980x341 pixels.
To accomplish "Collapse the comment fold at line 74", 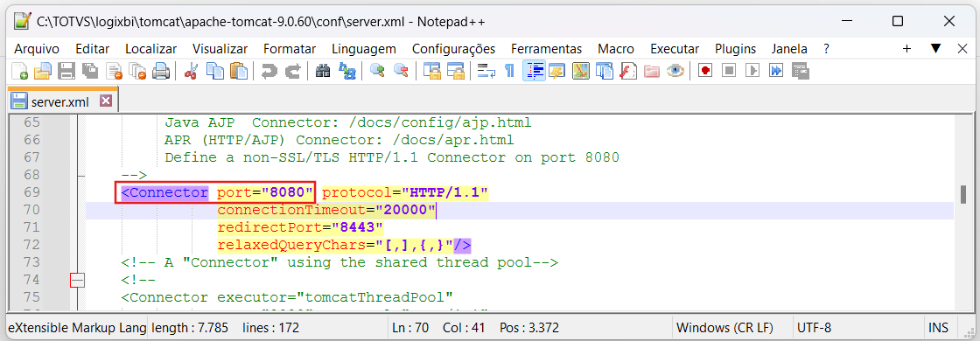I will coord(78,281).
